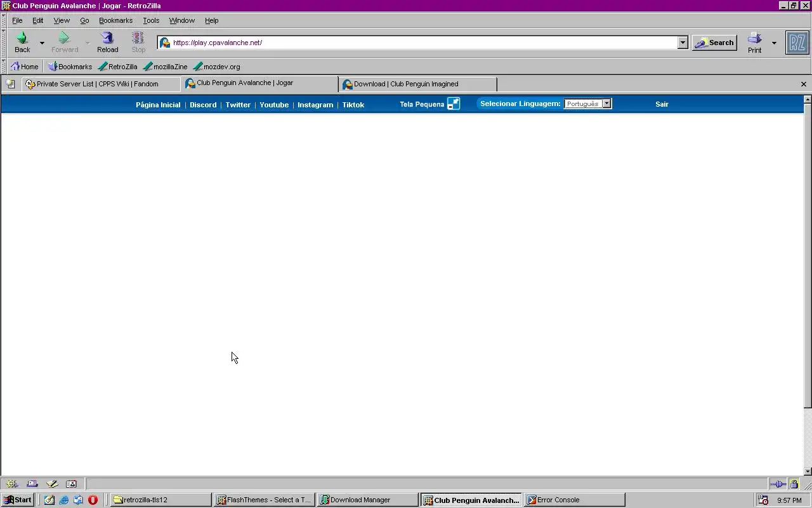The height and width of the screenshot is (508, 812).
Task: Click the security padlock icon in the status bar
Action: tap(794, 484)
